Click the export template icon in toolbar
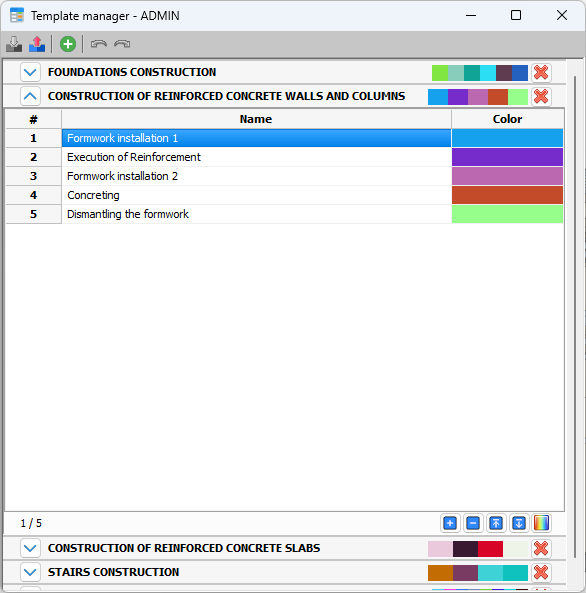Image resolution: width=586 pixels, height=593 pixels. (x=37, y=44)
